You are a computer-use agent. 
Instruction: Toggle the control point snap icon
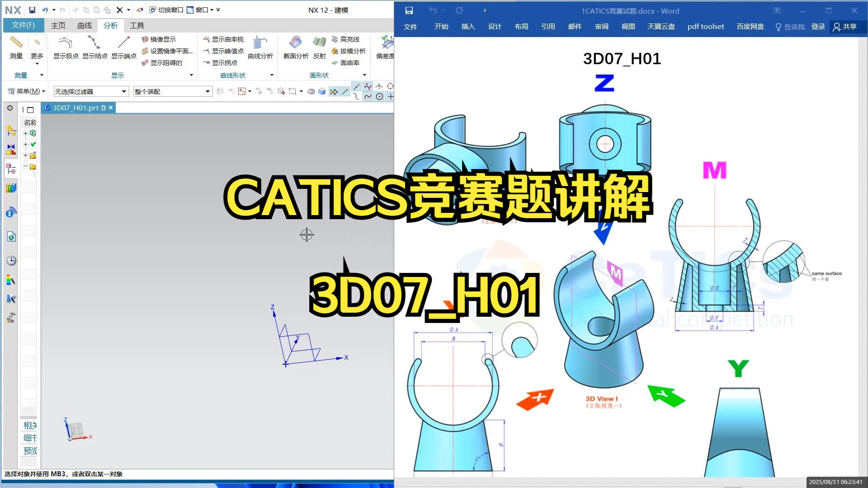368,86
